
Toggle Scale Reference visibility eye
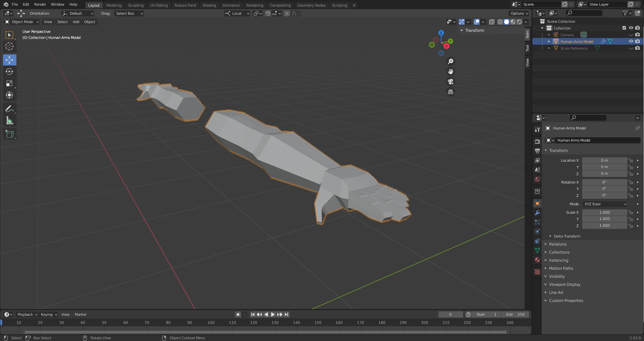pos(631,48)
